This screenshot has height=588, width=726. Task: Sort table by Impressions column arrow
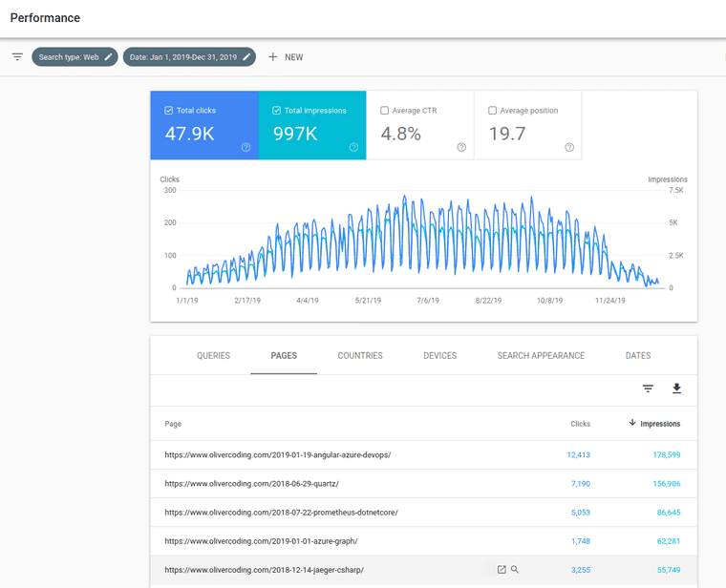point(632,423)
